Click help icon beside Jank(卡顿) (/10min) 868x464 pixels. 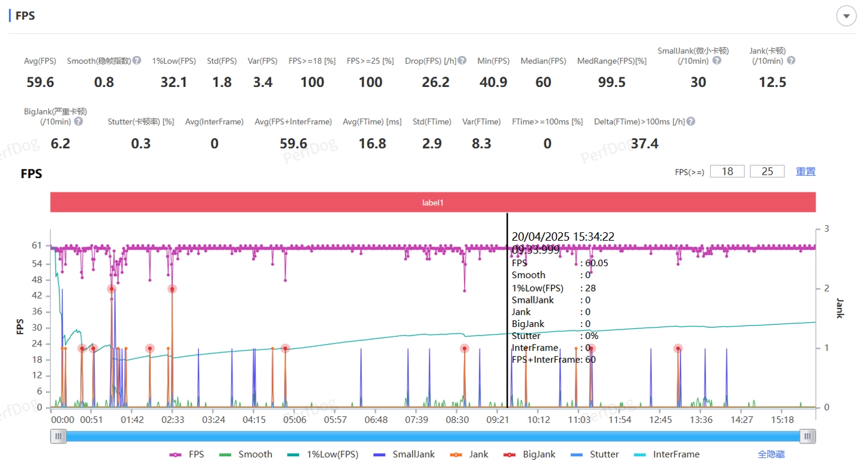(x=791, y=60)
